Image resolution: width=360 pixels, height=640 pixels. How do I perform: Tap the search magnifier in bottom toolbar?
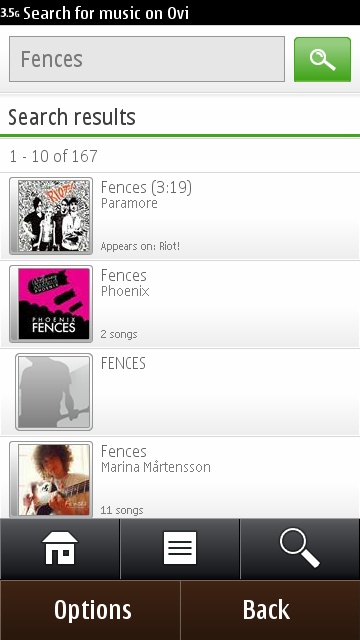click(x=300, y=549)
